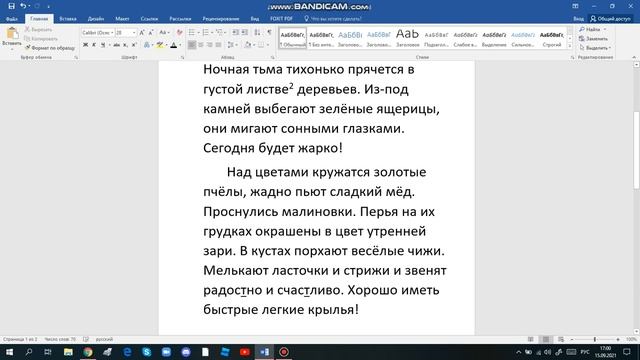Apply the Обычный style
This screenshot has height=360, width=640.
293,38
